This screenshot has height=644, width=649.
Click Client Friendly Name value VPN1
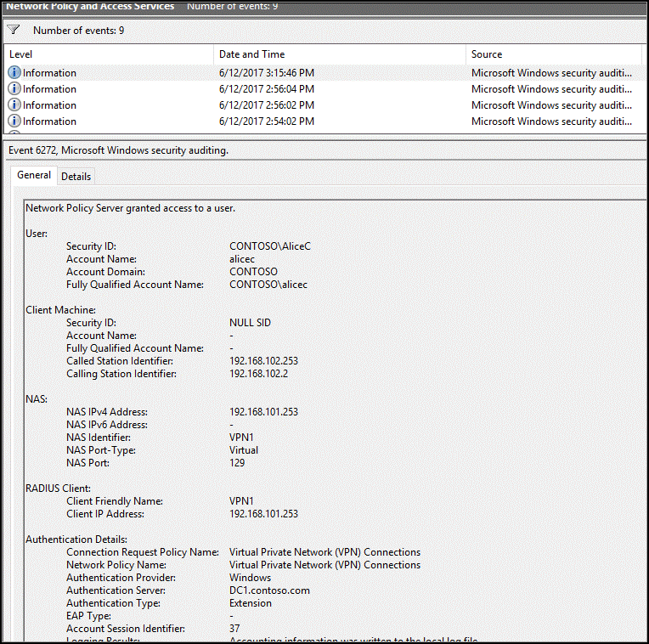tap(241, 501)
